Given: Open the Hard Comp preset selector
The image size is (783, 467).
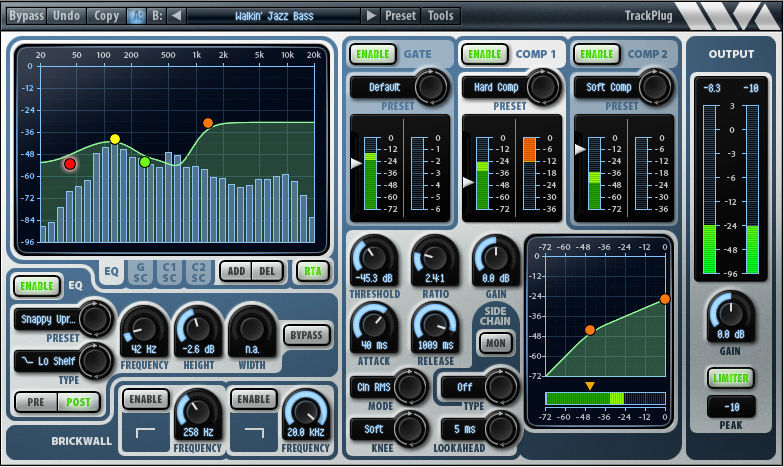Looking at the screenshot, I should pyautogui.click(x=496, y=87).
